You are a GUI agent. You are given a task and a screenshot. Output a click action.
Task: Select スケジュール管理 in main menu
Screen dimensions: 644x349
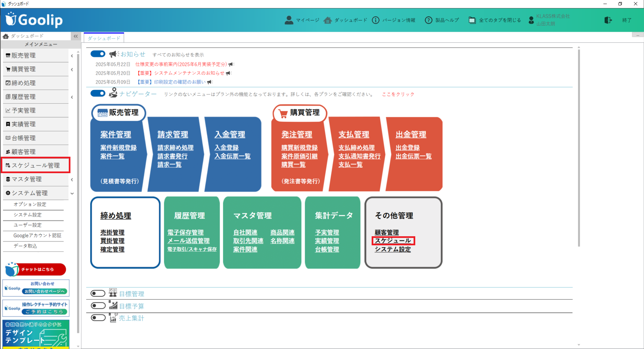36,165
